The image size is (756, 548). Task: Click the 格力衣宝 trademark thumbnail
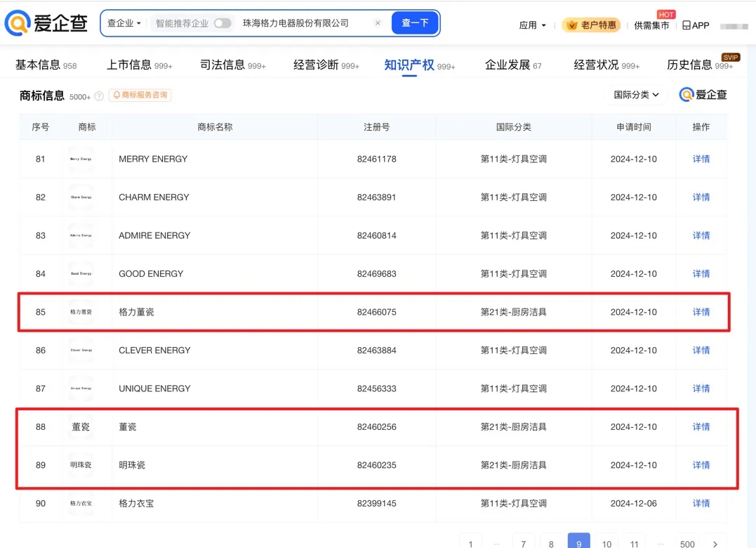[x=81, y=503]
